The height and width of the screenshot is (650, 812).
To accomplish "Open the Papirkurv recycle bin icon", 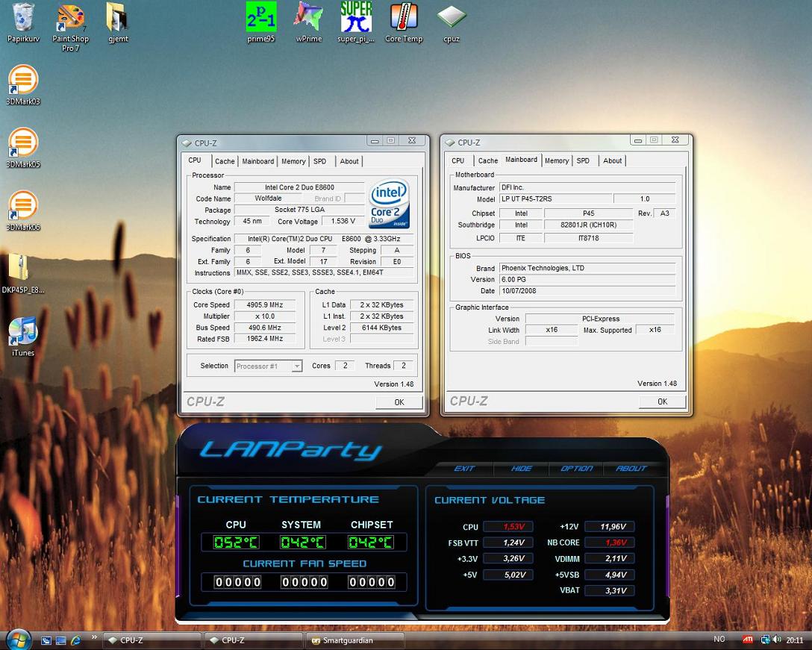I will [x=23, y=23].
